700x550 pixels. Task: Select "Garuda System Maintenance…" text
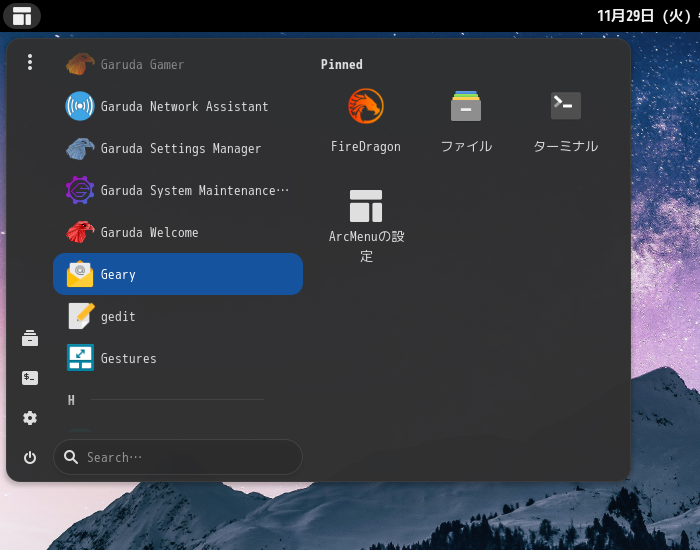195,191
